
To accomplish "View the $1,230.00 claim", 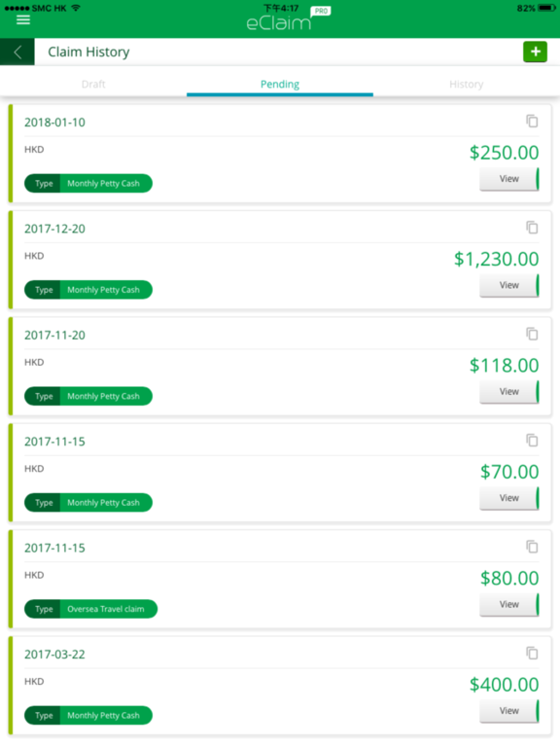I will [x=509, y=285].
